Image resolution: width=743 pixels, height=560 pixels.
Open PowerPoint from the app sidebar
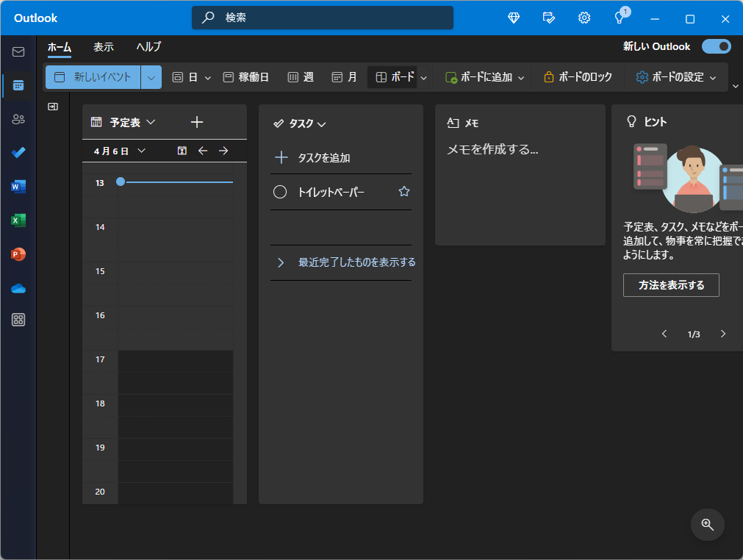[18, 254]
